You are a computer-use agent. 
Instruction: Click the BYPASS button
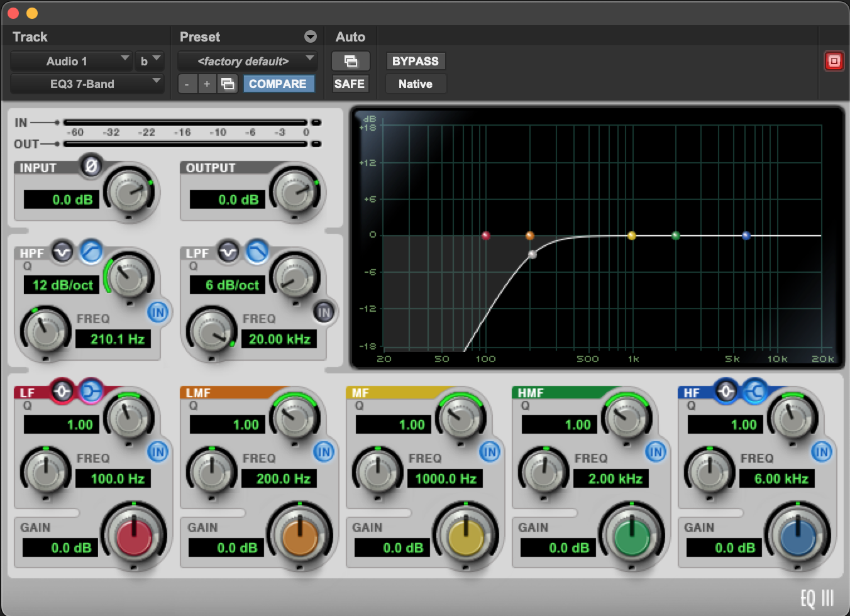click(x=415, y=61)
